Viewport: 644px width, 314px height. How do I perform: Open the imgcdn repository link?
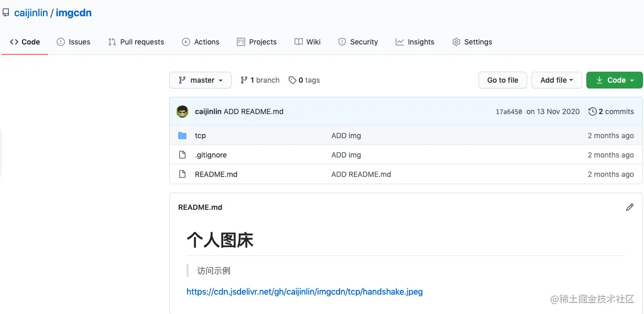click(x=74, y=13)
